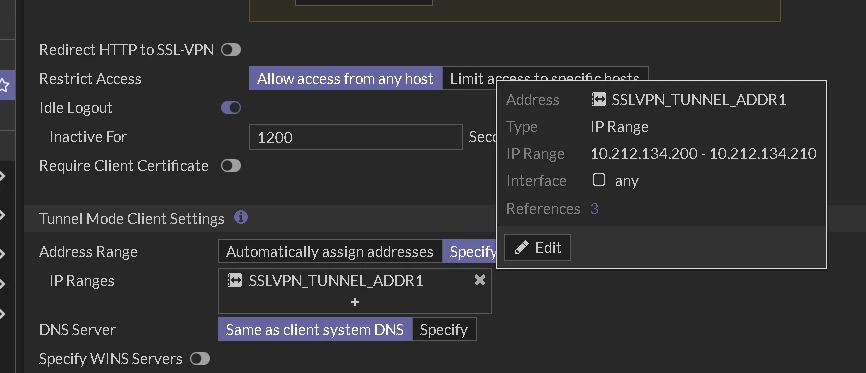Click the star favorites icon in sidebar
The height and width of the screenshot is (373, 866).
4,85
